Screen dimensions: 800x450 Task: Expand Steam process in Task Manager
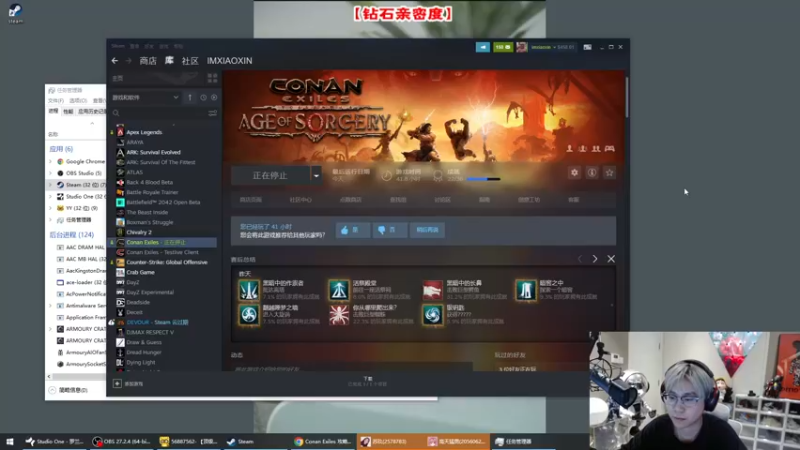click(x=51, y=185)
